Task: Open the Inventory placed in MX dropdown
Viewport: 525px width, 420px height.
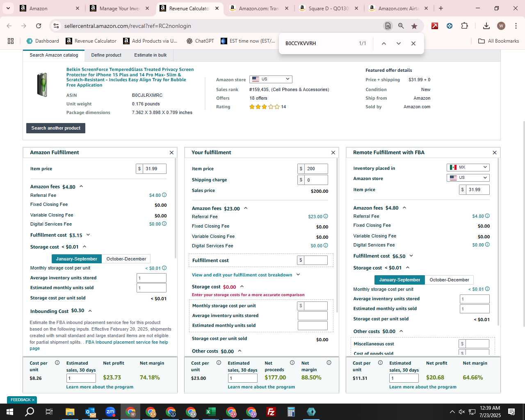Action: click(468, 167)
